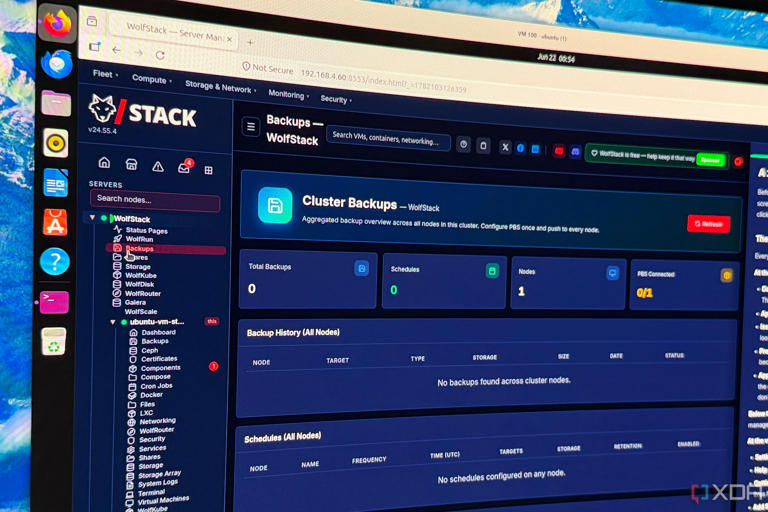Viewport: 768px width, 512px height.
Task: Open WolfDisk in cluster tree
Action: [x=139, y=284]
